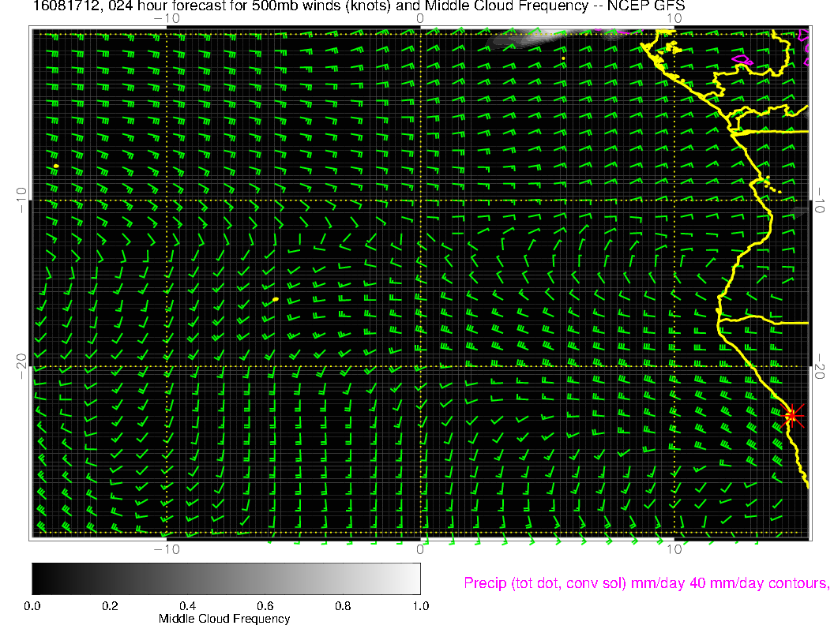
Task: Click the "Middle Cloud Frequency" colorbar caption
Action: pos(224,619)
